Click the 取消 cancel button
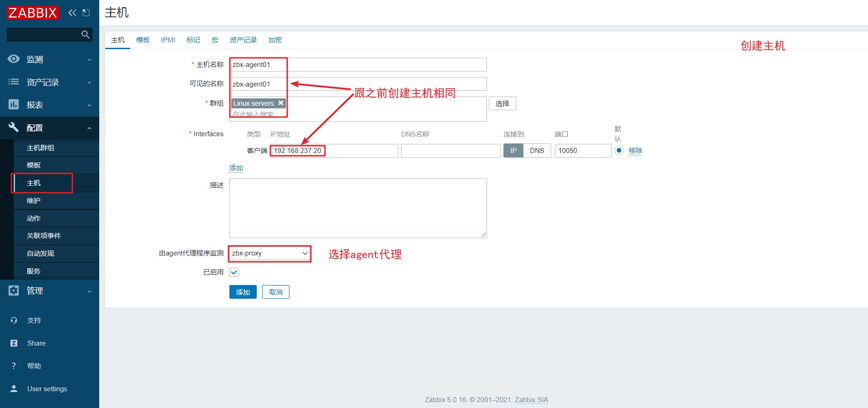The image size is (868, 408). coord(276,292)
